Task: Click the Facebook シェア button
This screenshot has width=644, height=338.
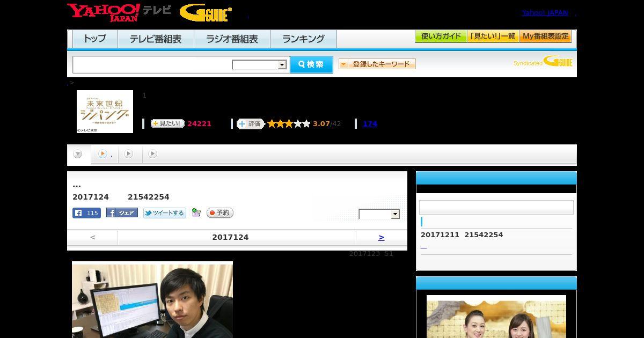Action: [x=122, y=213]
